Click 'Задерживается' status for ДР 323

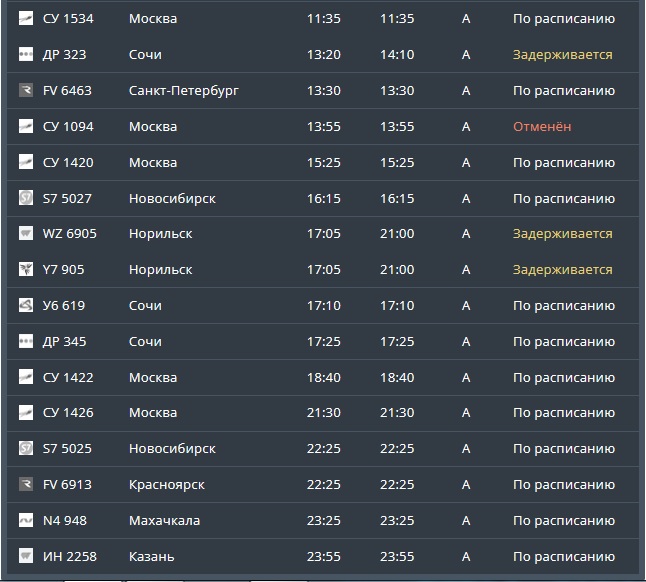click(562, 55)
